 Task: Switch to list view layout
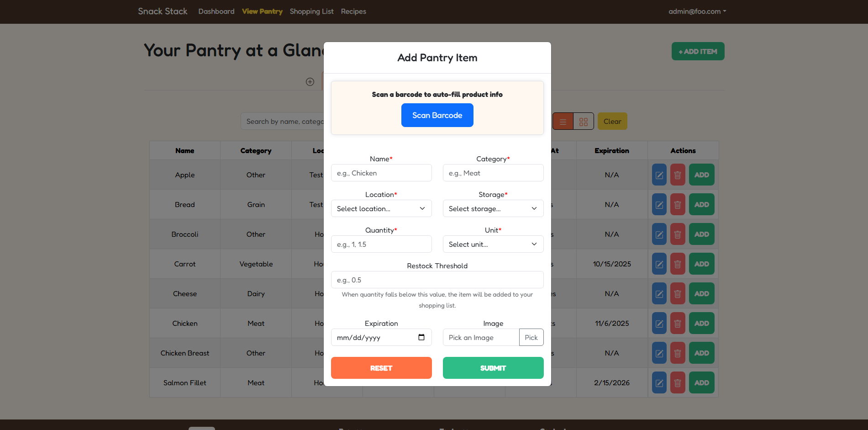click(563, 122)
